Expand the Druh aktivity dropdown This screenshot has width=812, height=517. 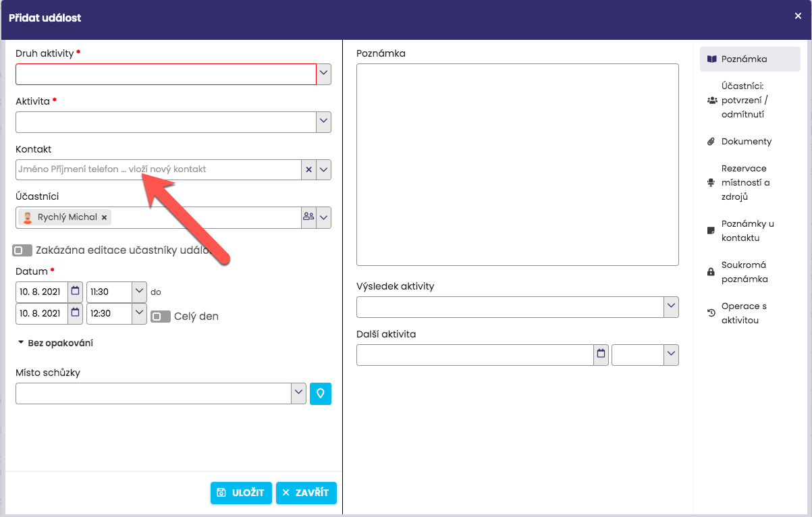[x=324, y=74]
